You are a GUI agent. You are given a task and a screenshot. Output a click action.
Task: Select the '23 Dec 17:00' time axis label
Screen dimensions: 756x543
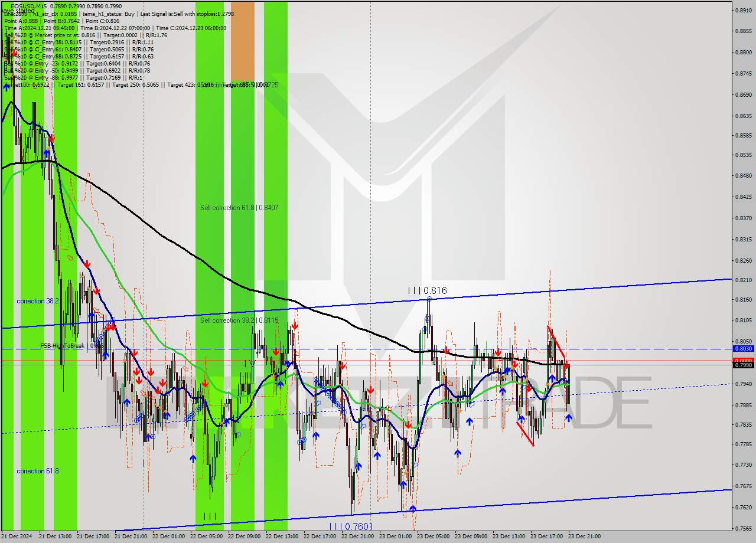[x=546, y=537]
